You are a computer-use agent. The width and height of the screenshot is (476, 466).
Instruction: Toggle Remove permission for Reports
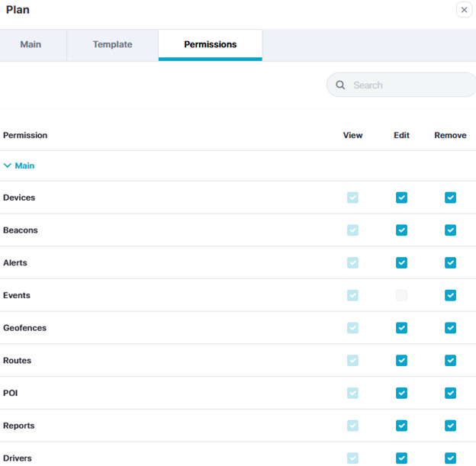[450, 426]
